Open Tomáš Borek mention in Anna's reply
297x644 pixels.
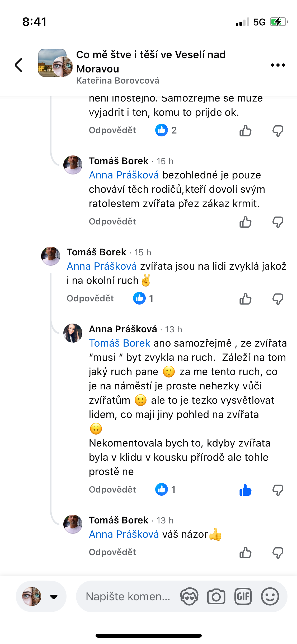[120, 343]
